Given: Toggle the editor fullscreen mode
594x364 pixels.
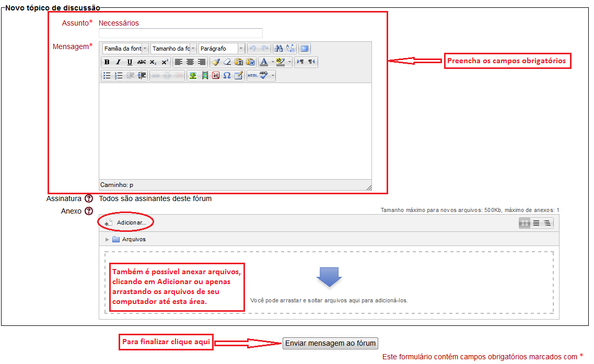Looking at the screenshot, I should 305,49.
